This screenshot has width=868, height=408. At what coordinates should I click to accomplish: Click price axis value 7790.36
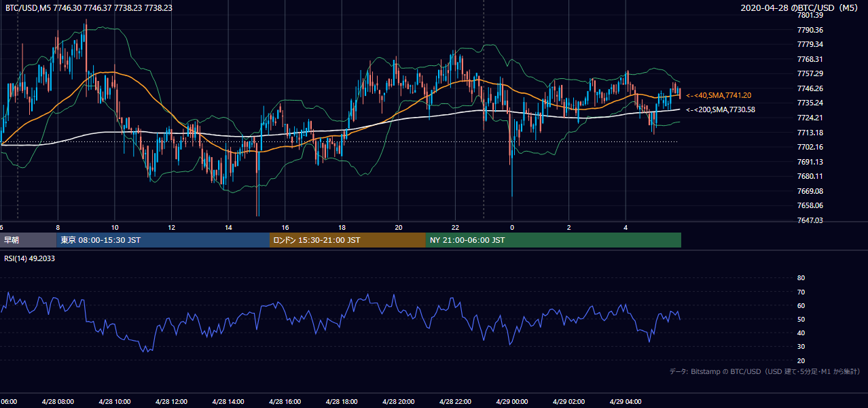810,30
